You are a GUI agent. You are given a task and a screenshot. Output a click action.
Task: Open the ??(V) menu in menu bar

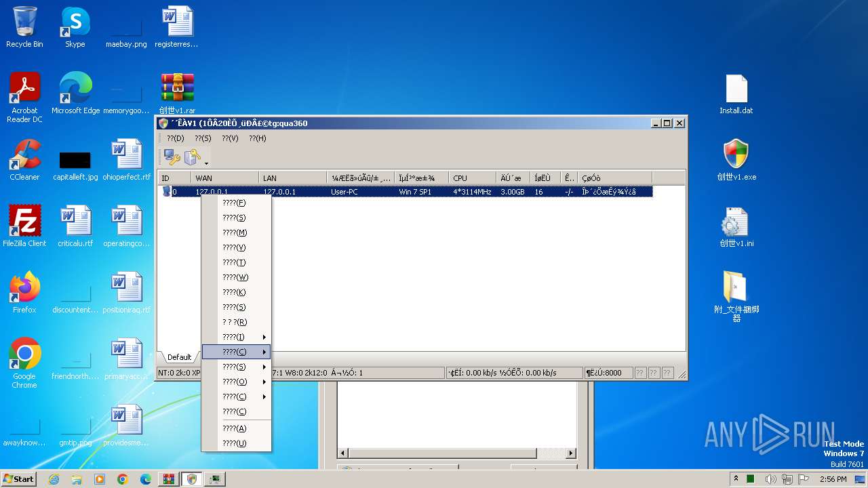pyautogui.click(x=230, y=138)
